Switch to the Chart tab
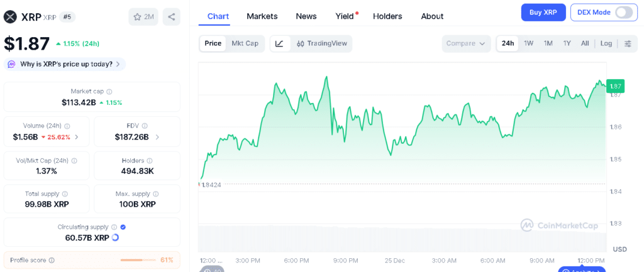 pyautogui.click(x=218, y=16)
